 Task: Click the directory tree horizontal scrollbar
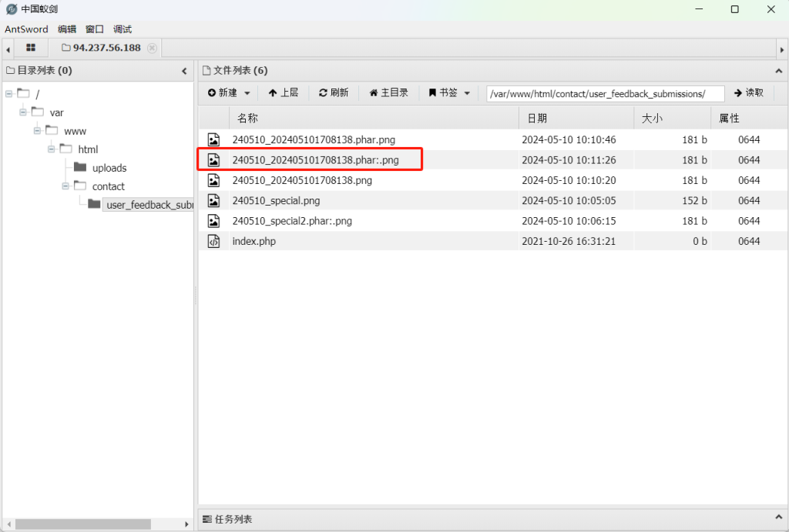coord(83,524)
